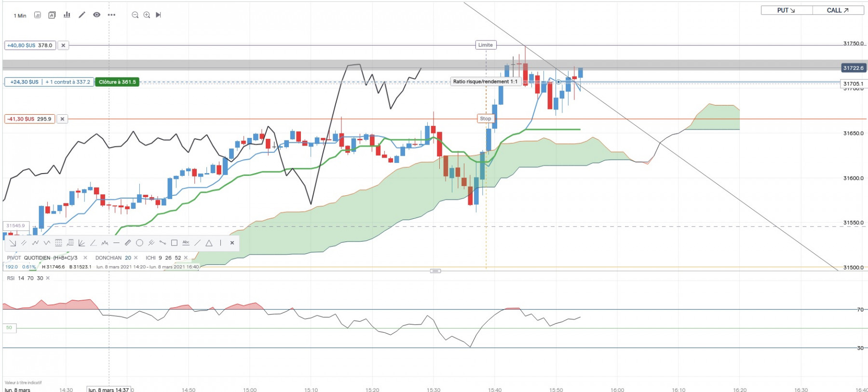Open the RSI 14 70 30 indicator settings
The height and width of the screenshot is (392, 868).
point(25,278)
